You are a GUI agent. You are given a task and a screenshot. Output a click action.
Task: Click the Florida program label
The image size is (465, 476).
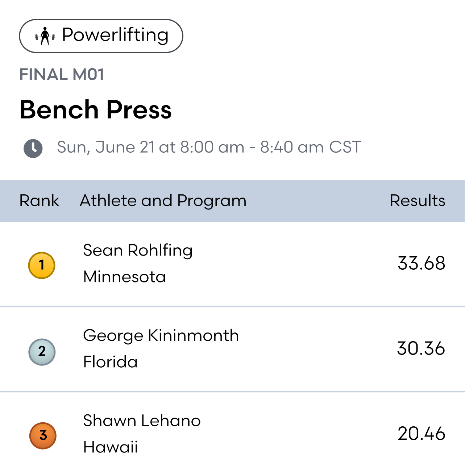pos(110,362)
